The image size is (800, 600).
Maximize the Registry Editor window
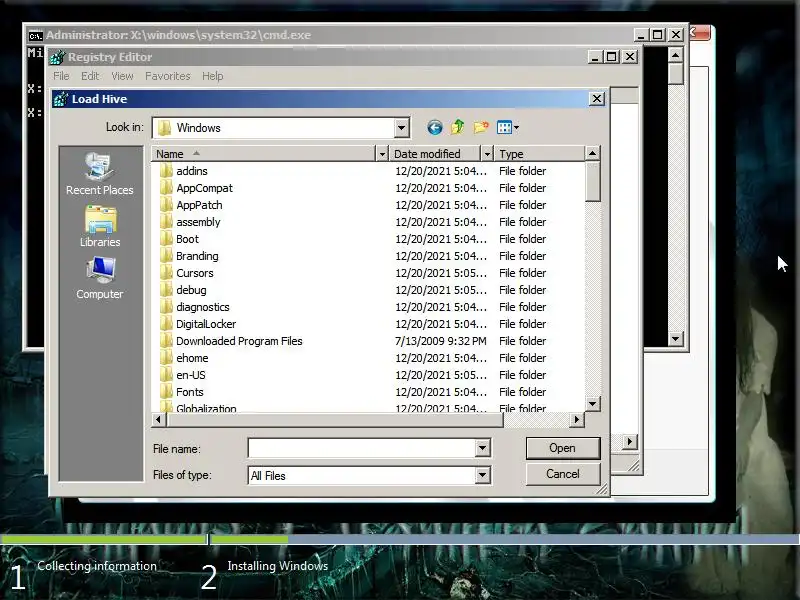click(612, 57)
